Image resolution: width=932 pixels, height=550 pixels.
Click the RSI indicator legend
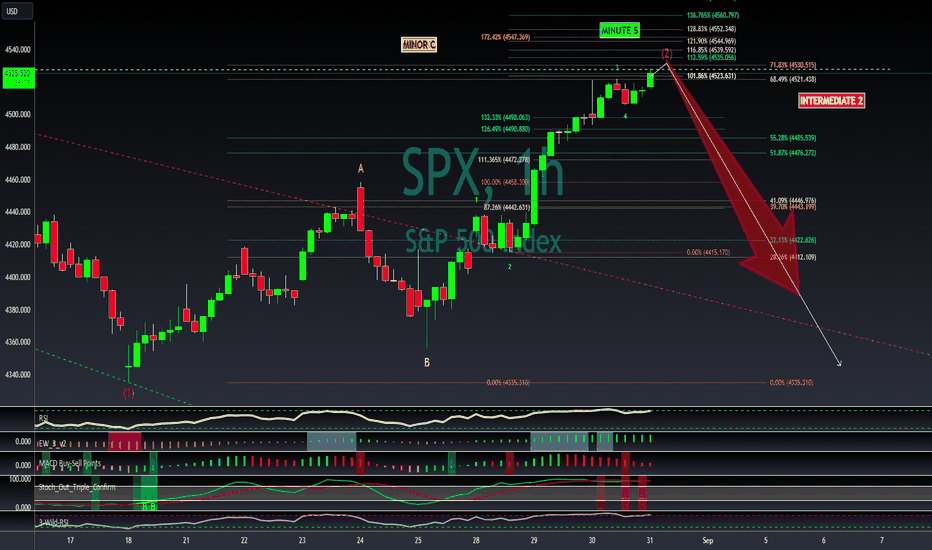click(43, 418)
